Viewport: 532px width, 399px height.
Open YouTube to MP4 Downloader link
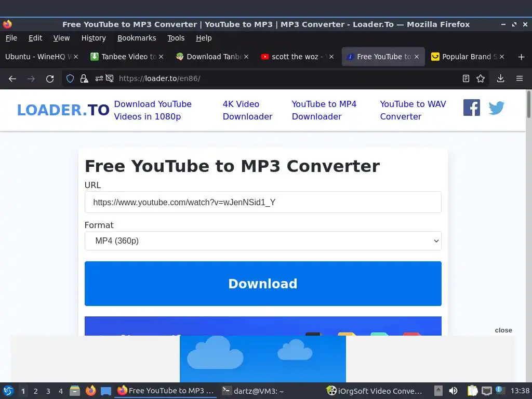point(324,110)
